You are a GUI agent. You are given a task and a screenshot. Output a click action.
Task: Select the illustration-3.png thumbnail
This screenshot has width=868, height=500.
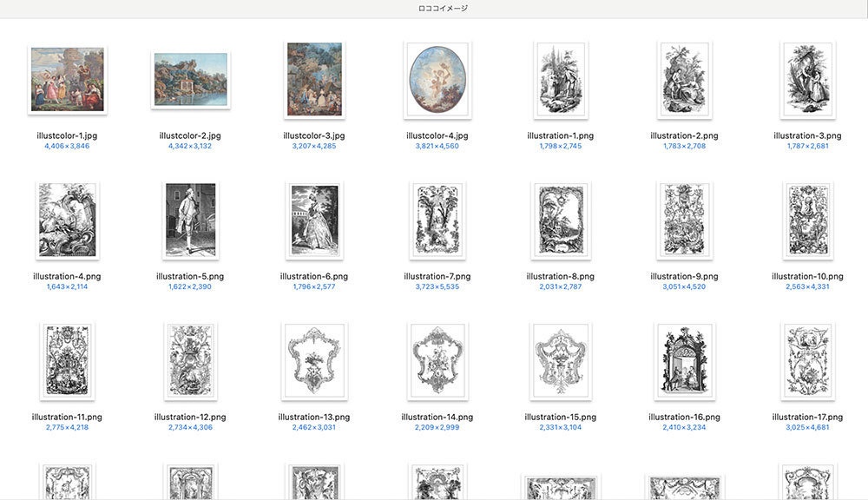807,80
